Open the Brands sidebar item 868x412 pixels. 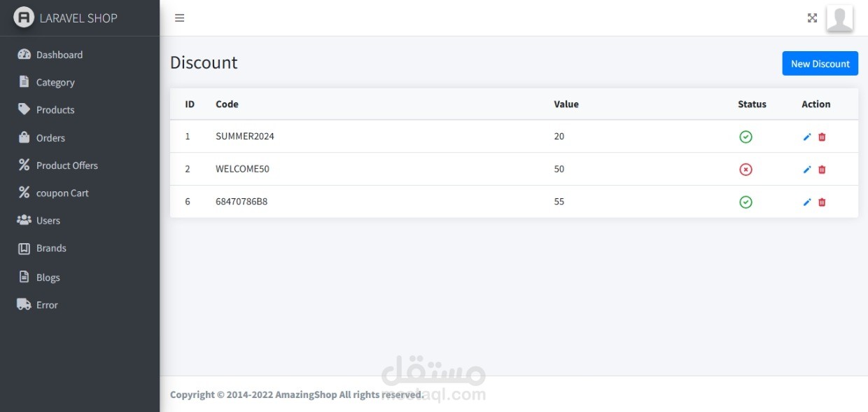click(51, 248)
